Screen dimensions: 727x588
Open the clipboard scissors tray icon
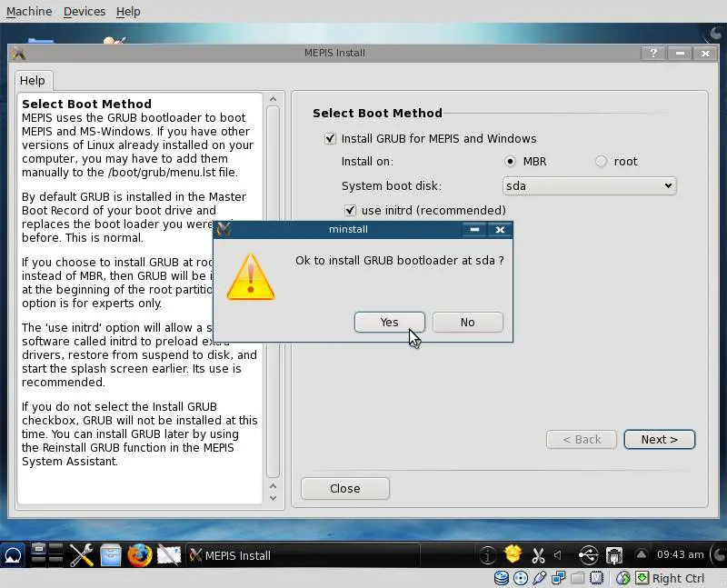point(538,554)
